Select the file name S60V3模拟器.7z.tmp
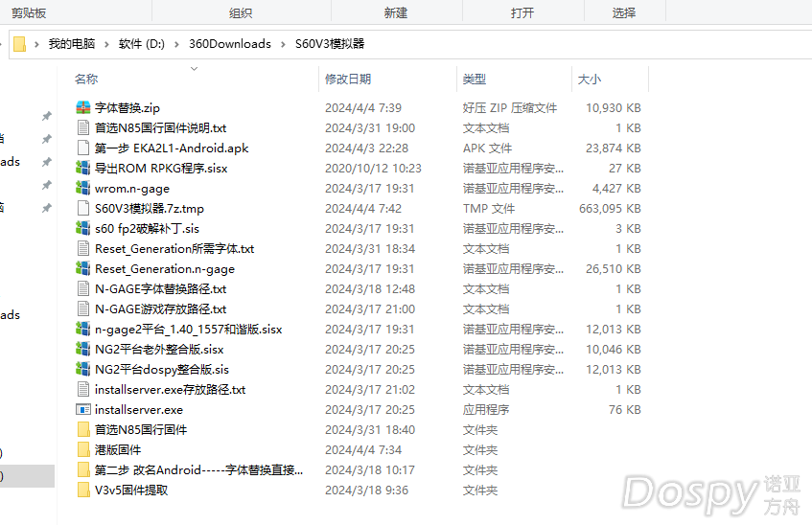The image size is (812, 525). click(150, 209)
